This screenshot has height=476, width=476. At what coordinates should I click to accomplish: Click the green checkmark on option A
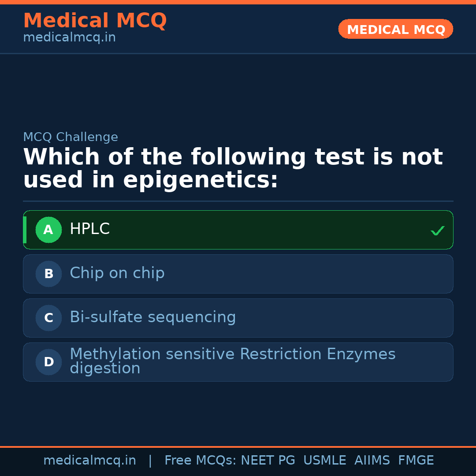pos(437,230)
